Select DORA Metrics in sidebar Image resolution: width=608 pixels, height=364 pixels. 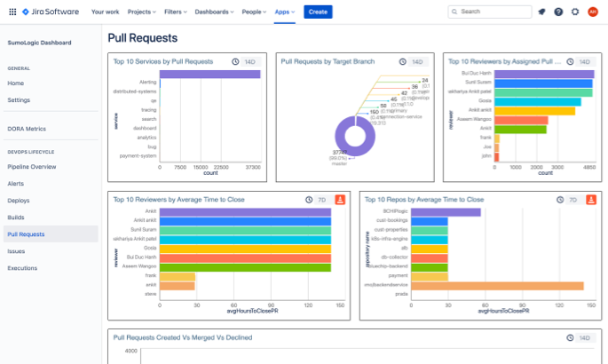tap(27, 129)
